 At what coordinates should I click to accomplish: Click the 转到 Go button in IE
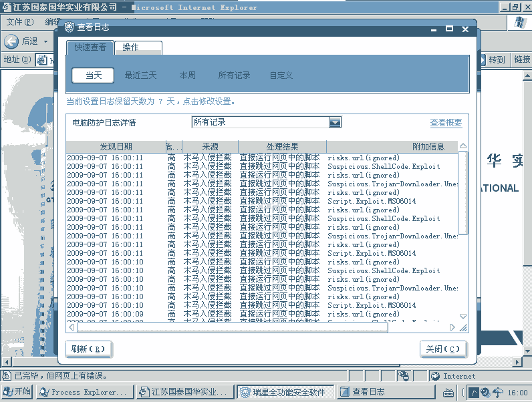point(493,60)
